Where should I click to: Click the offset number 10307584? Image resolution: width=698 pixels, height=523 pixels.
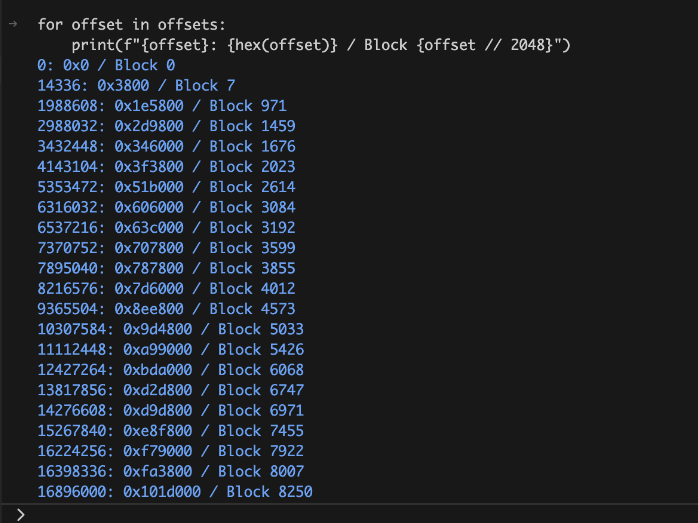tap(72, 329)
